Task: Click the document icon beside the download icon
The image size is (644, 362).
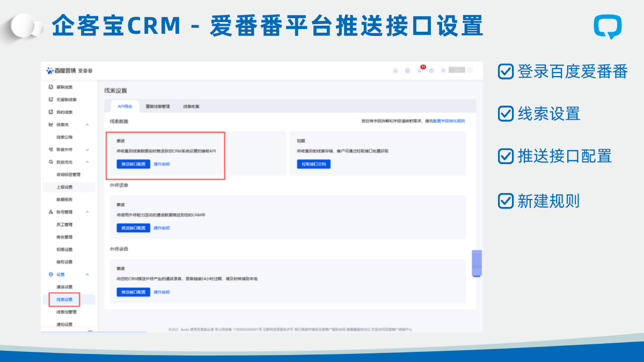Action: pos(407,70)
